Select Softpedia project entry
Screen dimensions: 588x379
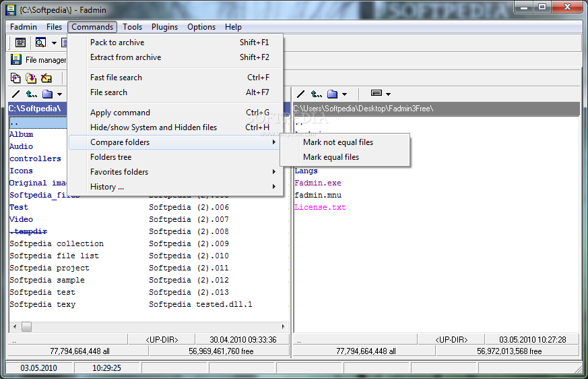click(x=49, y=268)
